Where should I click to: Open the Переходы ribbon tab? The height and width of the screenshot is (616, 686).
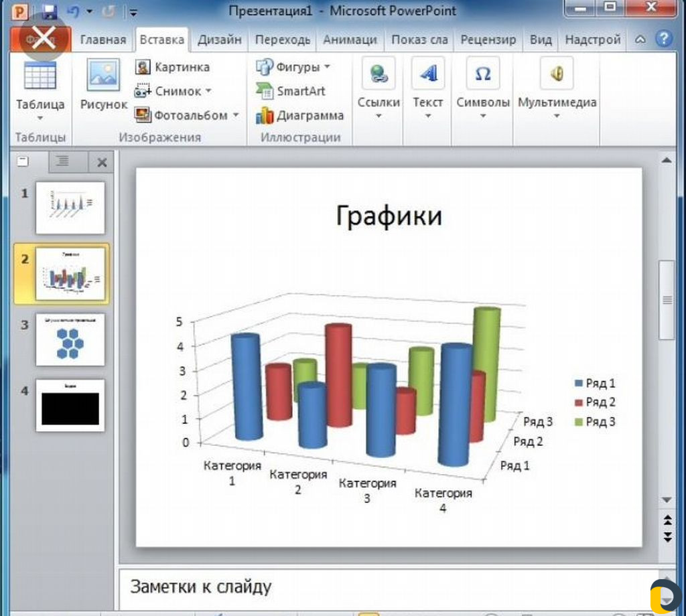point(283,40)
